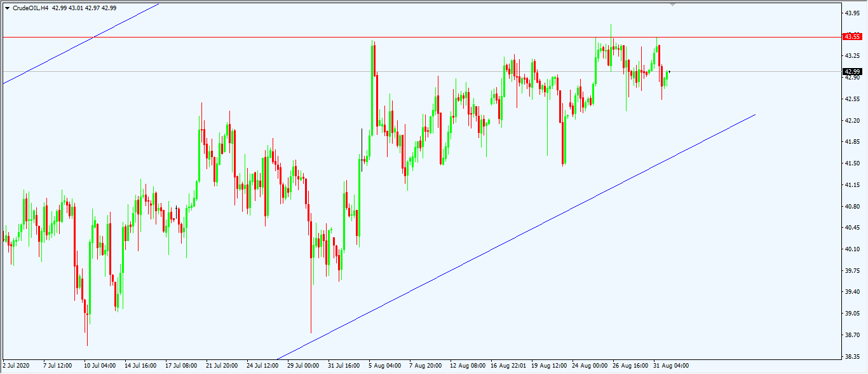868x374 pixels.
Task: Click the 19 Aug 12:00 time label
Action: click(550, 366)
